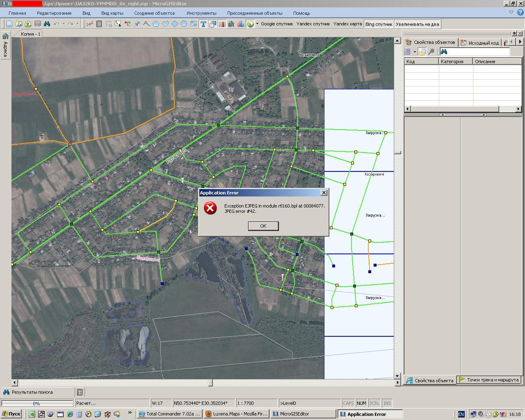Click OK in the Application Error dialog
The image size is (525, 420).
click(263, 226)
